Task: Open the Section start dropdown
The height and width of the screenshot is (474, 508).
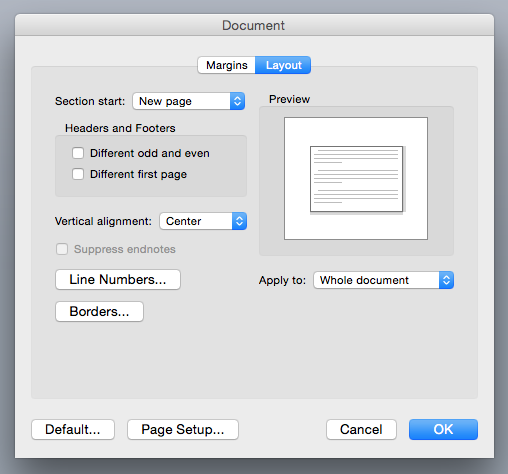Action: (x=189, y=101)
